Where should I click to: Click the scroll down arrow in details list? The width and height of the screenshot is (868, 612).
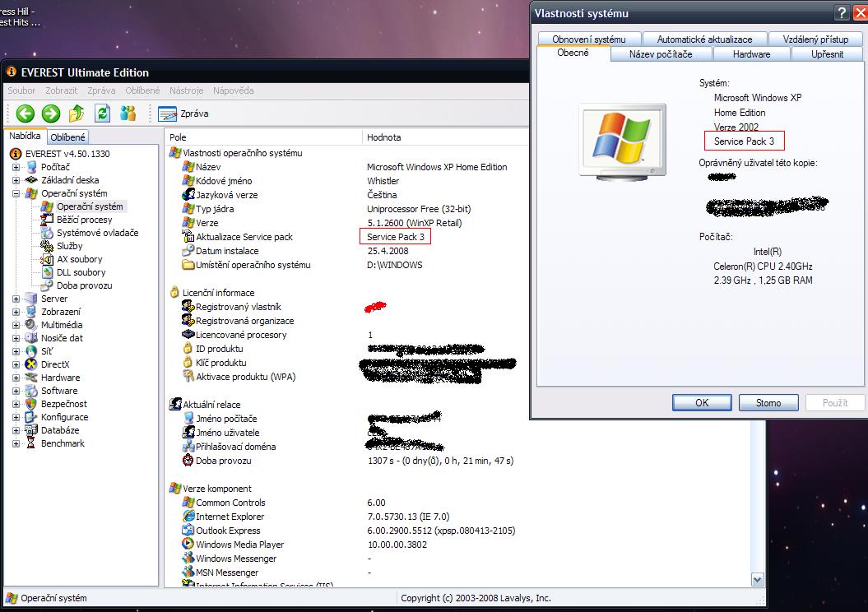tap(757, 580)
